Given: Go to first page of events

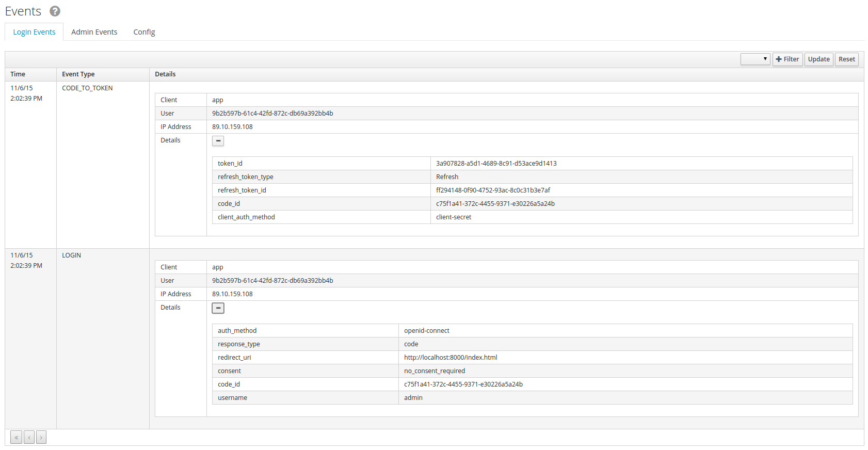Looking at the screenshot, I should pyautogui.click(x=17, y=438).
